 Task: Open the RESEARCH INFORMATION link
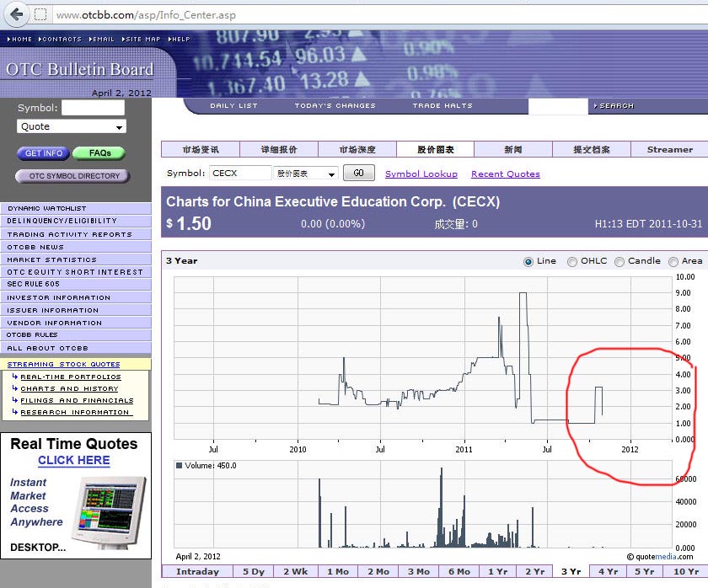pos(77,412)
